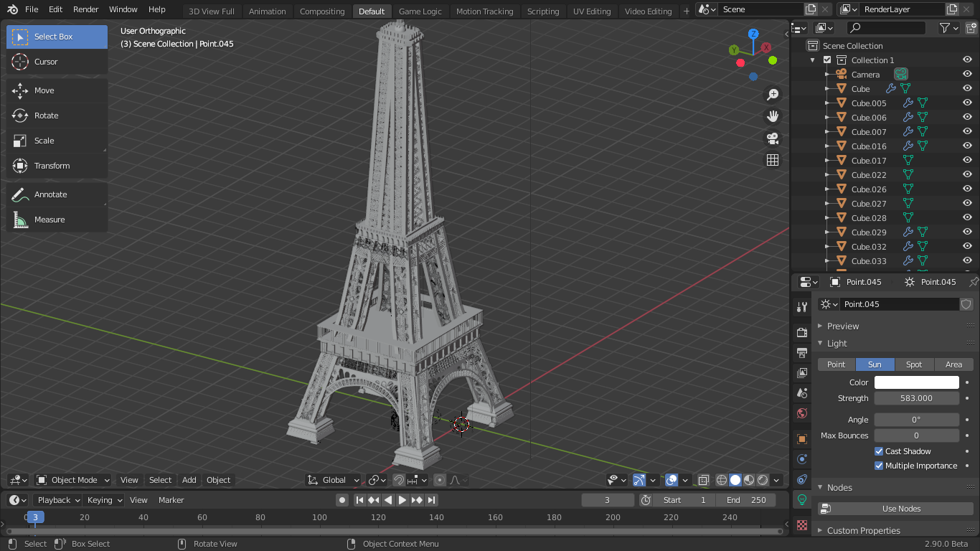This screenshot has width=980, height=551.
Task: Open the Keying dropdown in timeline
Action: pyautogui.click(x=105, y=500)
